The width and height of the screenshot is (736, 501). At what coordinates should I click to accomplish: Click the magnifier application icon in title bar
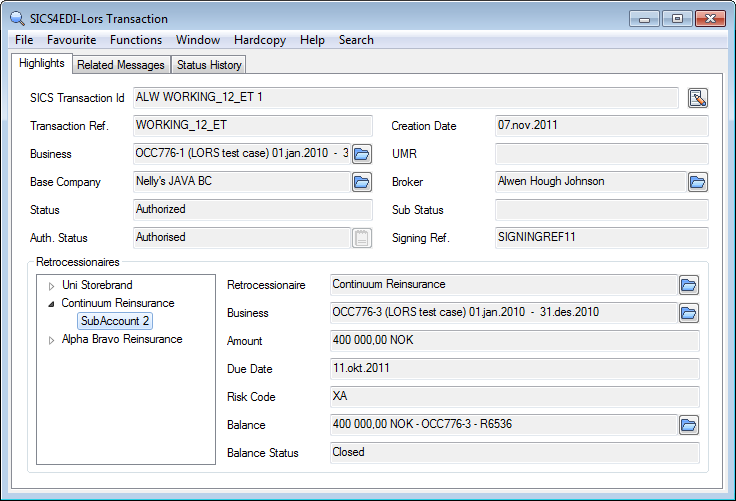(x=17, y=19)
